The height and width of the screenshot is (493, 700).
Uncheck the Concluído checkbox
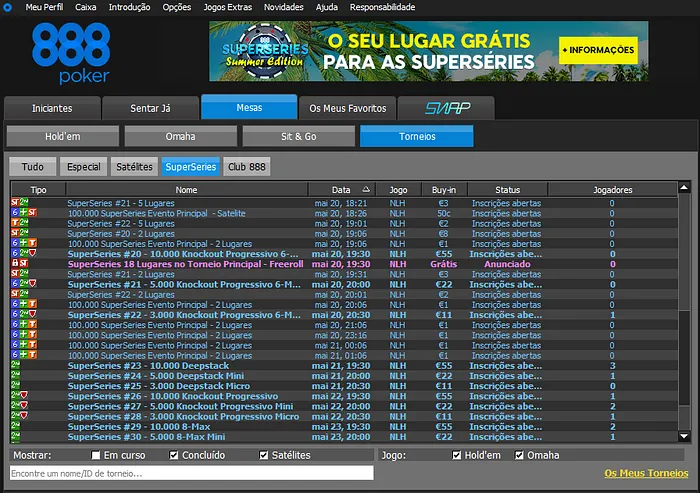174,455
